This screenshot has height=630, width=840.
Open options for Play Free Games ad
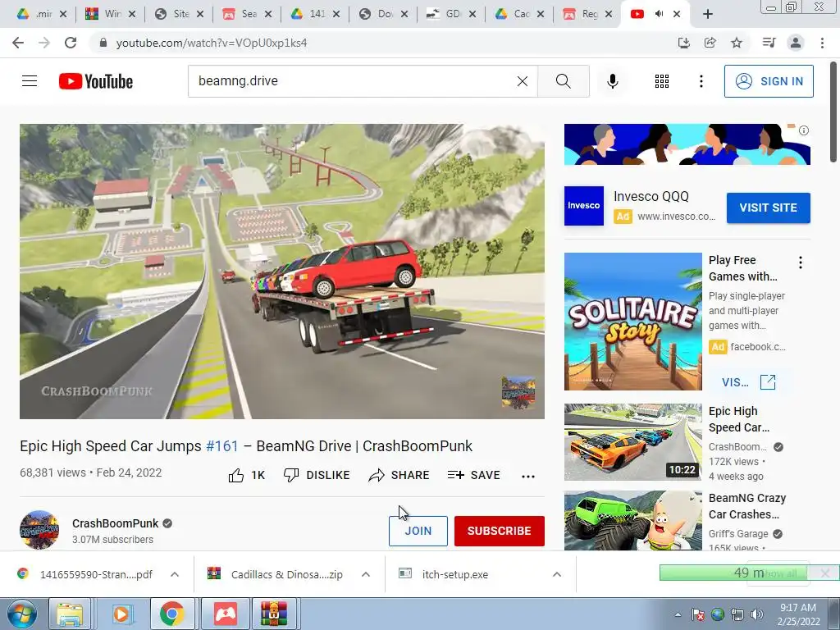801,262
